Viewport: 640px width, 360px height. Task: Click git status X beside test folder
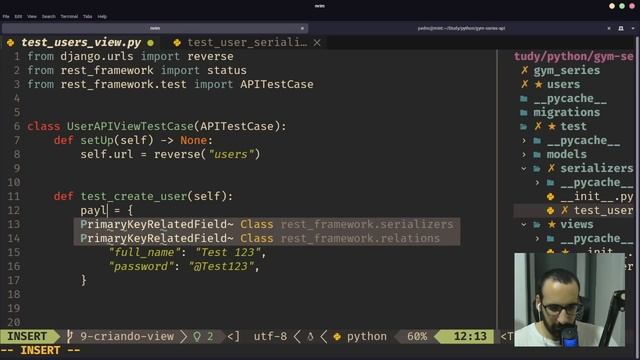538,126
